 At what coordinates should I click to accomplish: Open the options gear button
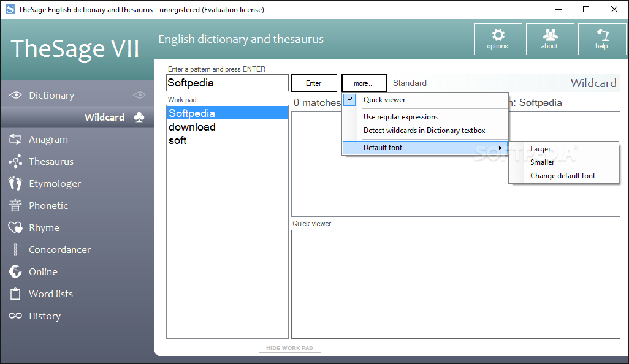pos(498,39)
